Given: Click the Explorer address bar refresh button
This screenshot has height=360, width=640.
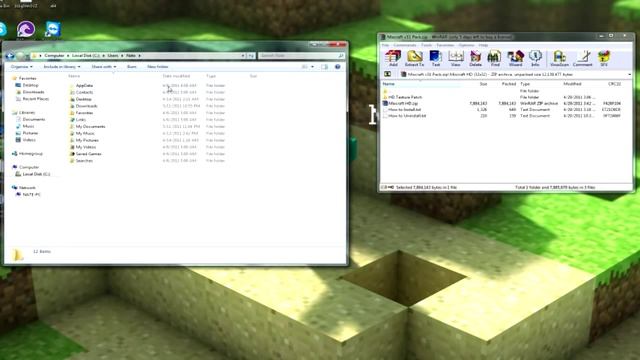Looking at the screenshot, I should [251, 56].
